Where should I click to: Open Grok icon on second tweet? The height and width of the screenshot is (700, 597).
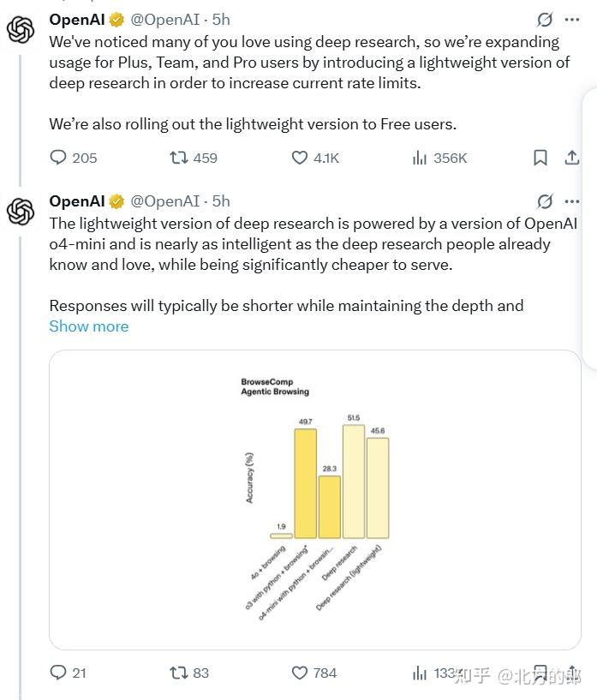click(x=545, y=201)
